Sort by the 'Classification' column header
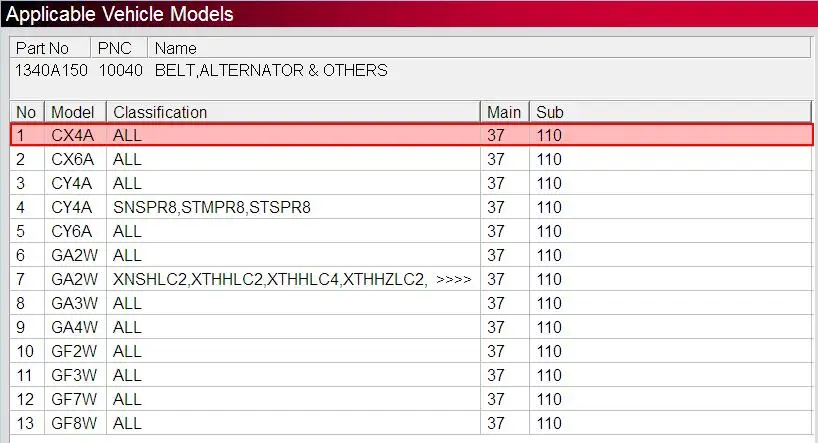This screenshot has height=443, width=818. click(293, 112)
